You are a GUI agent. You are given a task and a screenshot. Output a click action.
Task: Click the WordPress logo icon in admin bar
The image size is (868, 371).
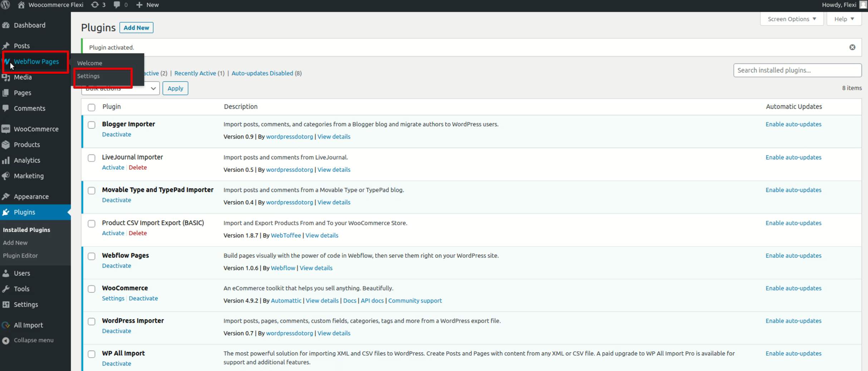[5, 5]
